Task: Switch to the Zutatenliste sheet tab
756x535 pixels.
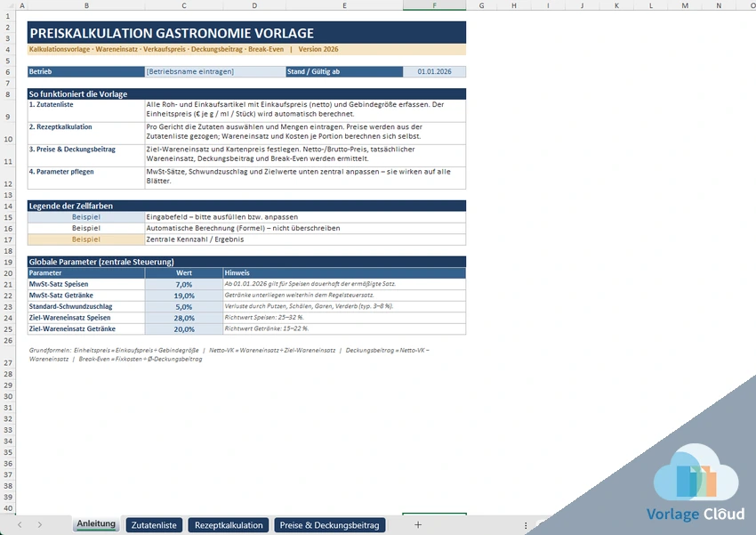Action: [154, 525]
